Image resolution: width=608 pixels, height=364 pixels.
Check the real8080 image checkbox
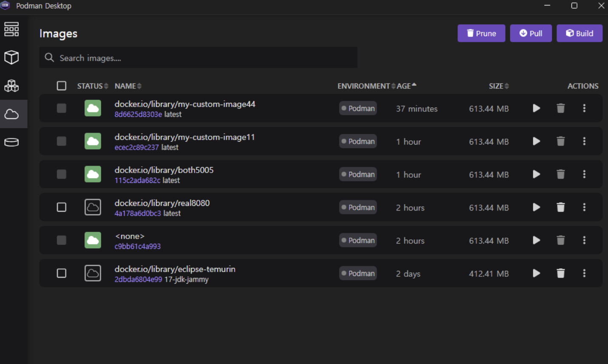click(62, 207)
